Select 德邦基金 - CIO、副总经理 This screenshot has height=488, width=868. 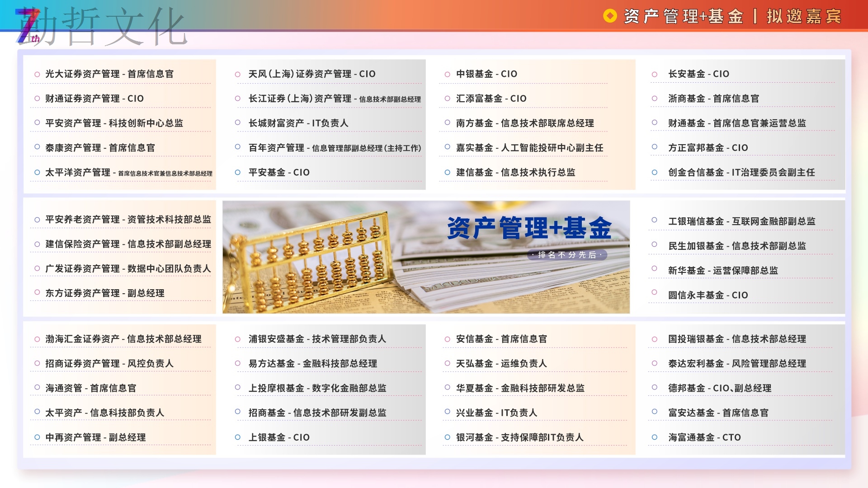[720, 389]
